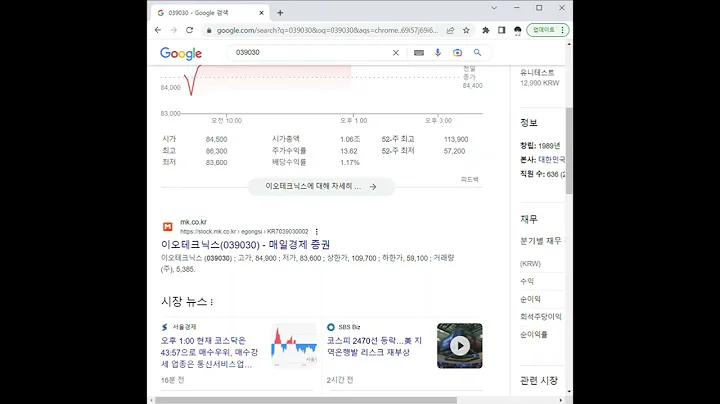Click the 시가 value 84,500
720x404 pixels.
(216, 139)
